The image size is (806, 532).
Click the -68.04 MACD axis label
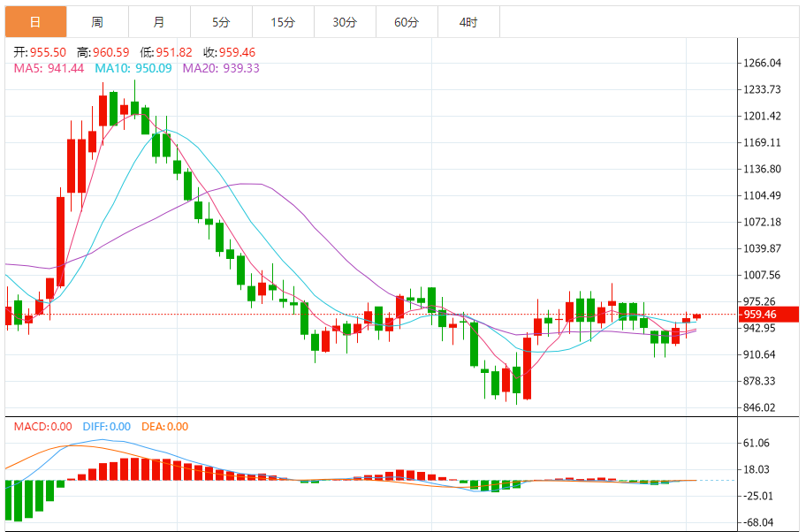point(758,522)
